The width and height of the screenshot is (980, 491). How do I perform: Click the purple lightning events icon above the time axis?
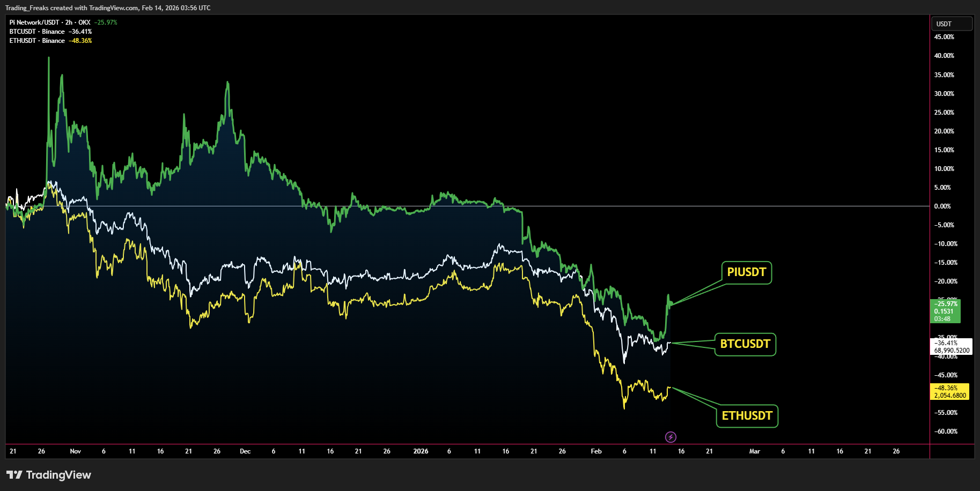[x=670, y=437]
